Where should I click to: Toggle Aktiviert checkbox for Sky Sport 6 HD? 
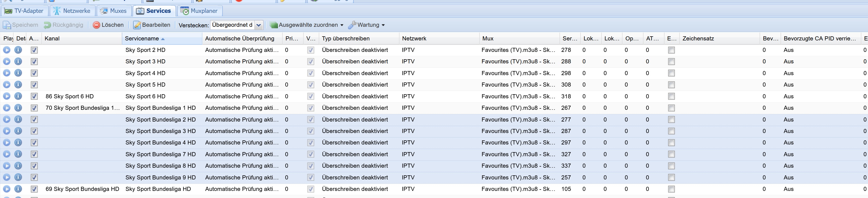[34, 96]
